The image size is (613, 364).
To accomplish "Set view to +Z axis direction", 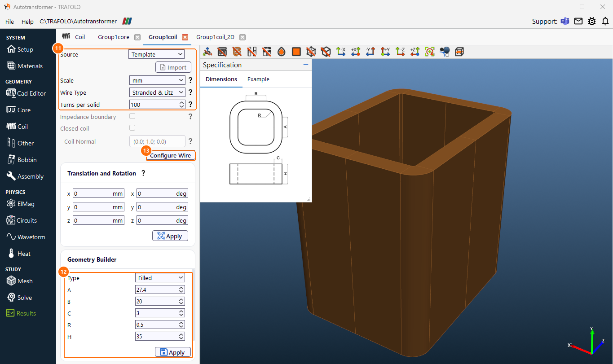I will coord(415,52).
